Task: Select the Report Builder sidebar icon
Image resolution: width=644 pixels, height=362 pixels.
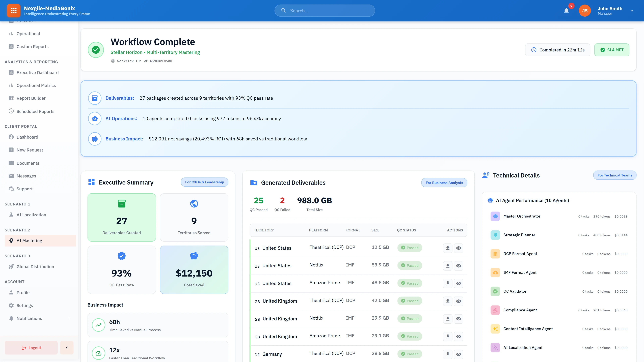Action: tap(11, 98)
